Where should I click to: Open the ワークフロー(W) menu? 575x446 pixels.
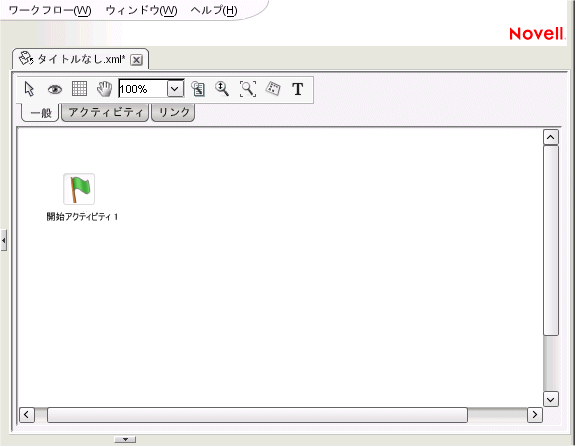point(50,10)
